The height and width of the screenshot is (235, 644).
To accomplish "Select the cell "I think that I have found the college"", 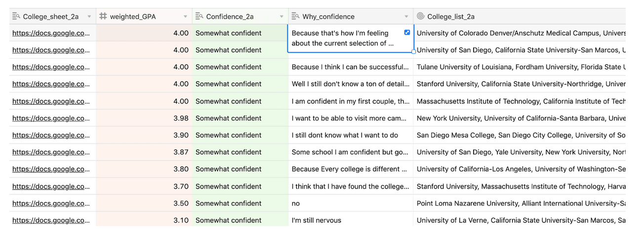I will coord(351,186).
